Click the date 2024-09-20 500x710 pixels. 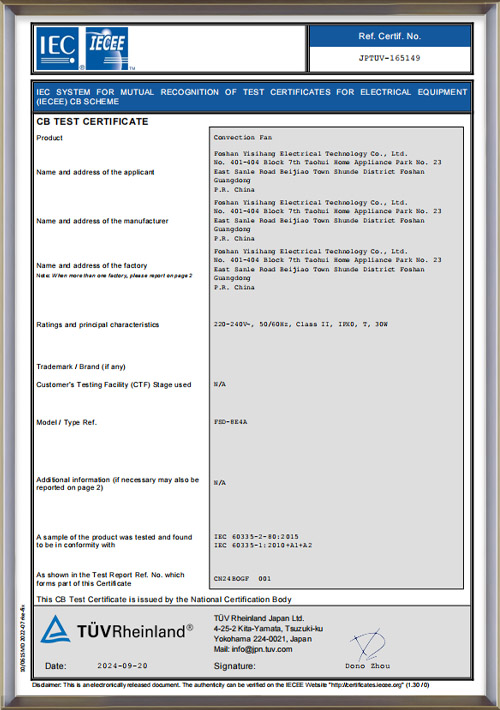122,665
